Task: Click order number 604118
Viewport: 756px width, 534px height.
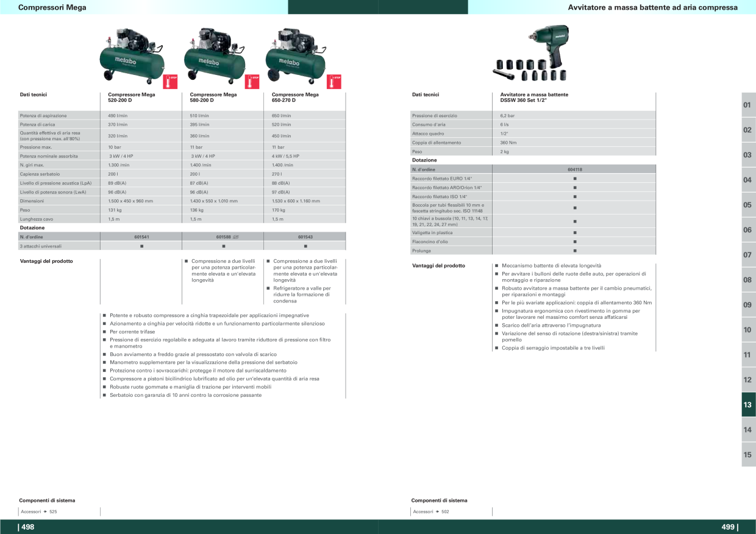Action: [574, 169]
